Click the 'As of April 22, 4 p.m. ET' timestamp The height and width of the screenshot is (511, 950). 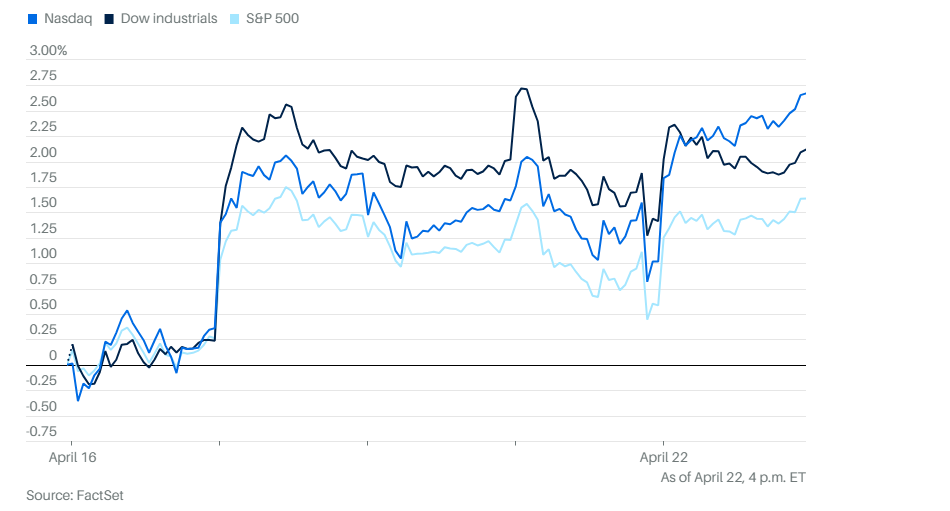(x=733, y=477)
